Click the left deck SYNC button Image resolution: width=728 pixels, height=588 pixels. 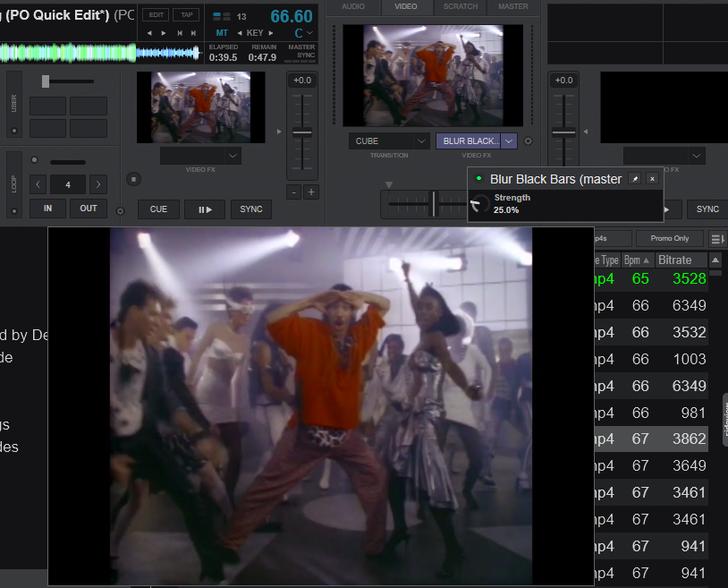click(251, 209)
